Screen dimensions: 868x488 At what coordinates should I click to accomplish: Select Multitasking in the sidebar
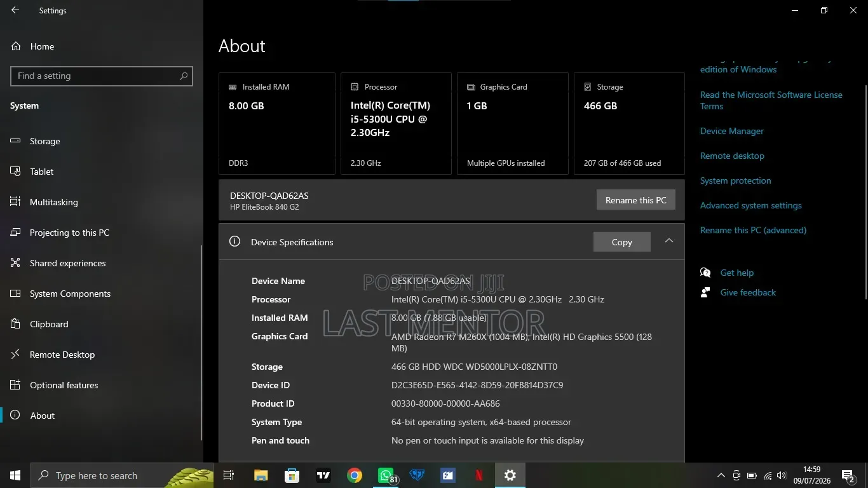click(102, 202)
